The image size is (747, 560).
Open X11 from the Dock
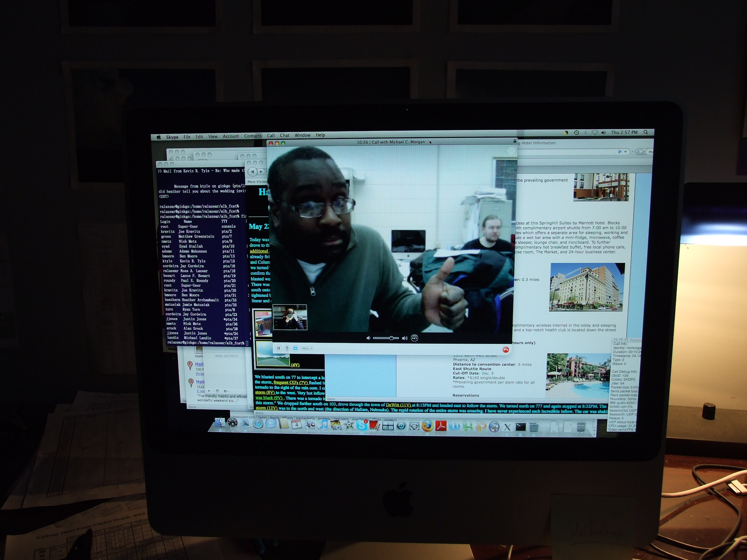click(507, 427)
